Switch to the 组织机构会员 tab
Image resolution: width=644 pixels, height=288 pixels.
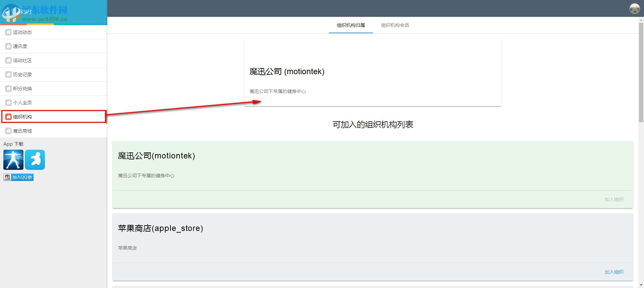point(395,25)
